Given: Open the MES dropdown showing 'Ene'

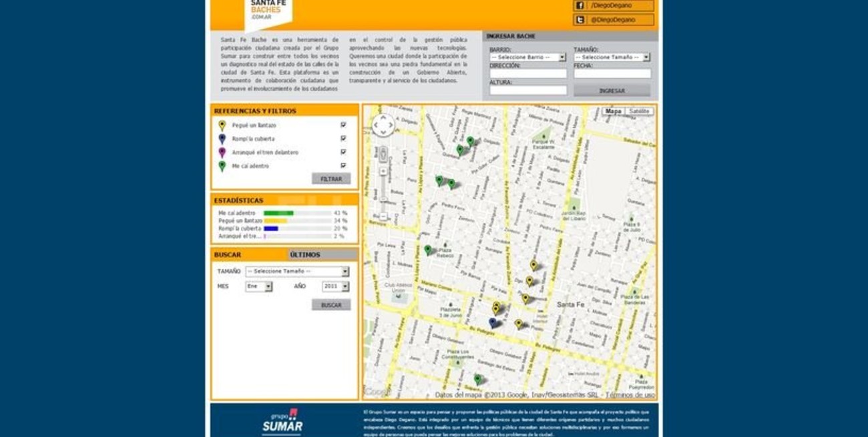Looking at the screenshot, I should (x=259, y=286).
